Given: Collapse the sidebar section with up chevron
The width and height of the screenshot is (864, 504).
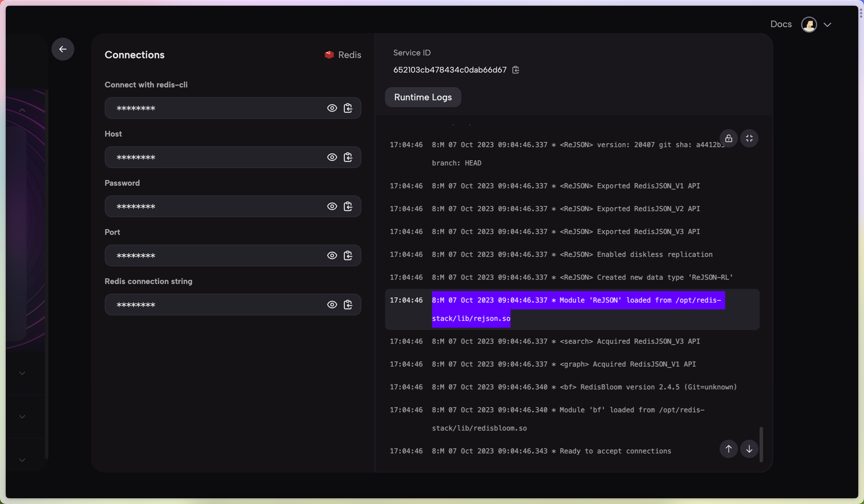Looking at the screenshot, I should pyautogui.click(x=22, y=110).
